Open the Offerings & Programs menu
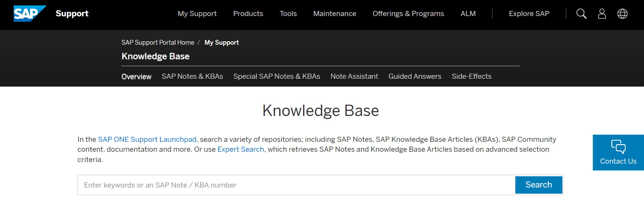Screen dimensions: 644x209 (408, 14)
